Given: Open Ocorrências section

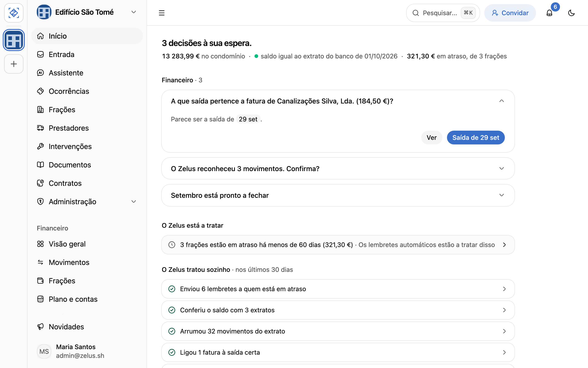Looking at the screenshot, I should coord(87,91).
